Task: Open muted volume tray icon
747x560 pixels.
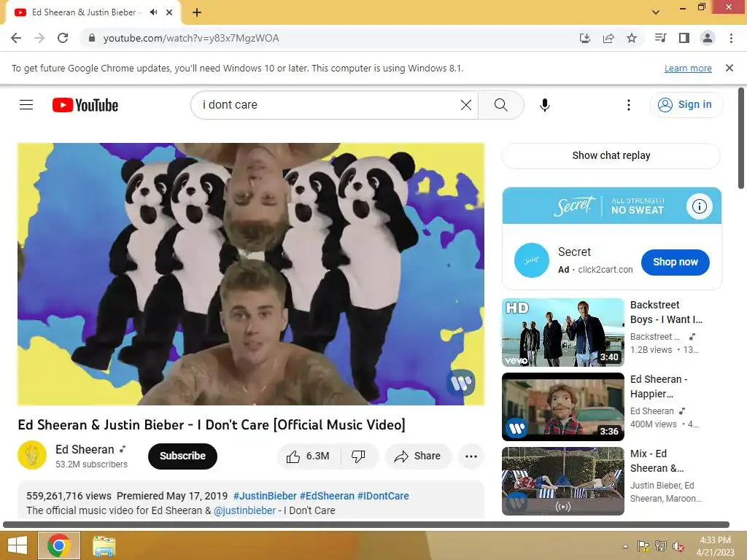Action: [x=678, y=546]
